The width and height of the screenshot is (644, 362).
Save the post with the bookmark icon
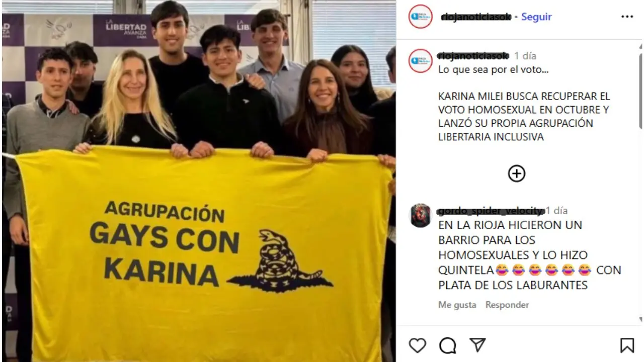(x=627, y=345)
